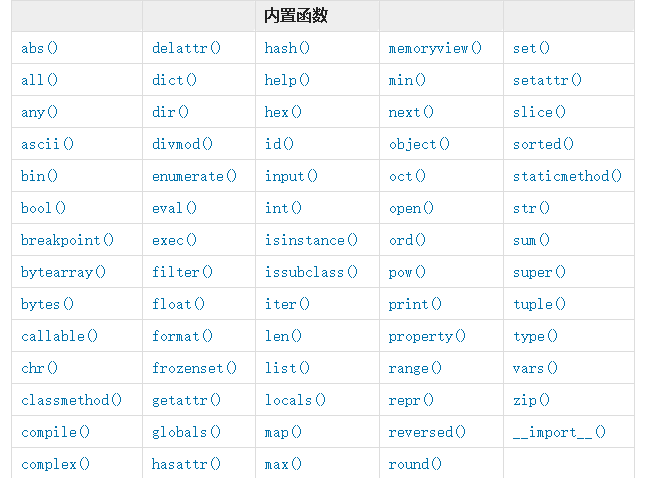The height and width of the screenshot is (478, 646).
Task: Click the print() function link
Action: 415,304
